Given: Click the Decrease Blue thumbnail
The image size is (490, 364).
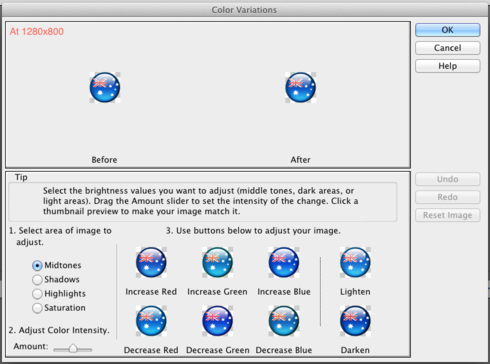Looking at the screenshot, I should pyautogui.click(x=284, y=321).
